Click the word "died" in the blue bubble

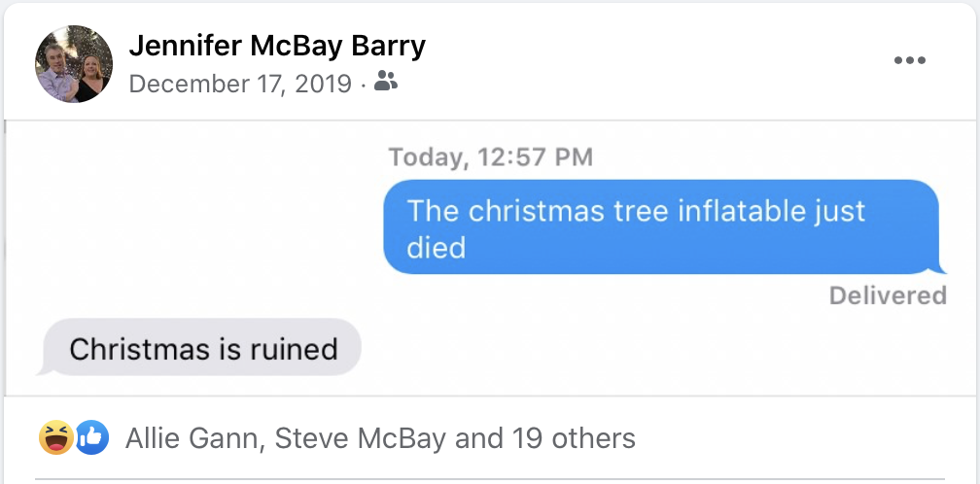[437, 247]
